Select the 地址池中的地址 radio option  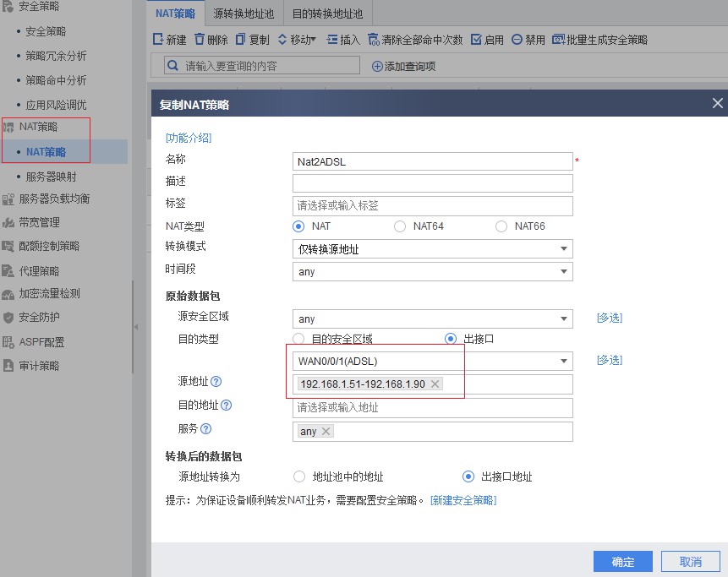(299, 476)
